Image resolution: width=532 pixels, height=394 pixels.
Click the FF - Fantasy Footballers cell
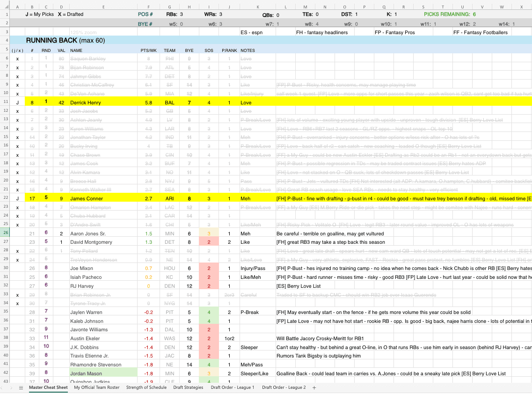tap(481, 32)
